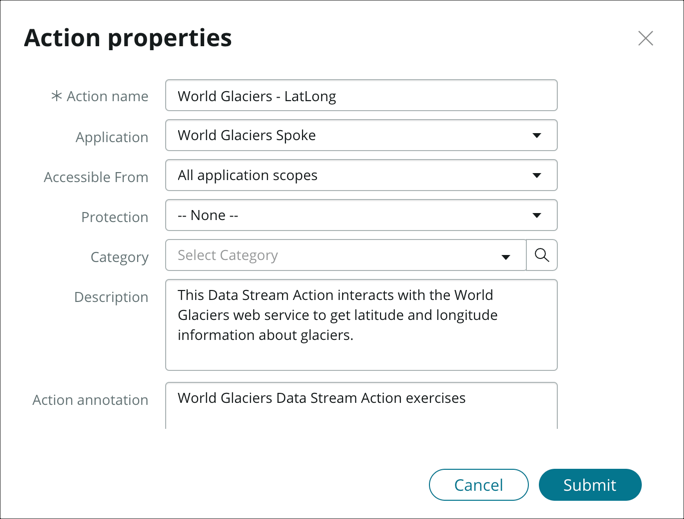This screenshot has height=519, width=684.
Task: Cancel the action properties changes
Action: pos(479,485)
